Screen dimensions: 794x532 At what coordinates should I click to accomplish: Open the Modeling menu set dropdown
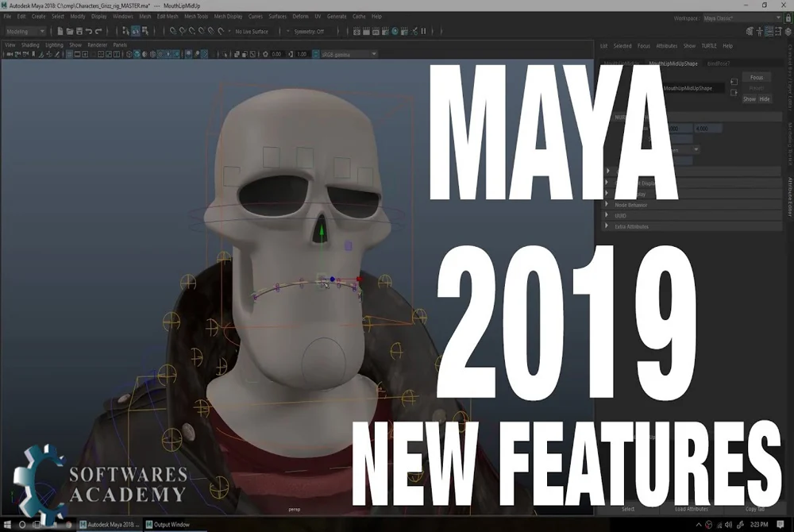pyautogui.click(x=25, y=32)
